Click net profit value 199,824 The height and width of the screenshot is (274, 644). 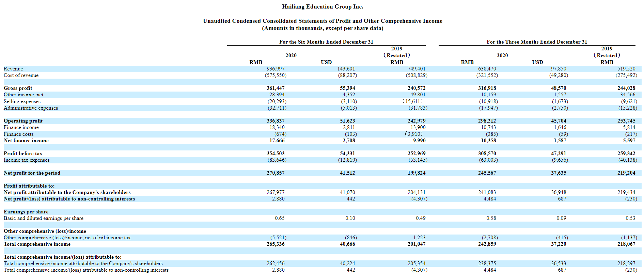tap(417, 173)
